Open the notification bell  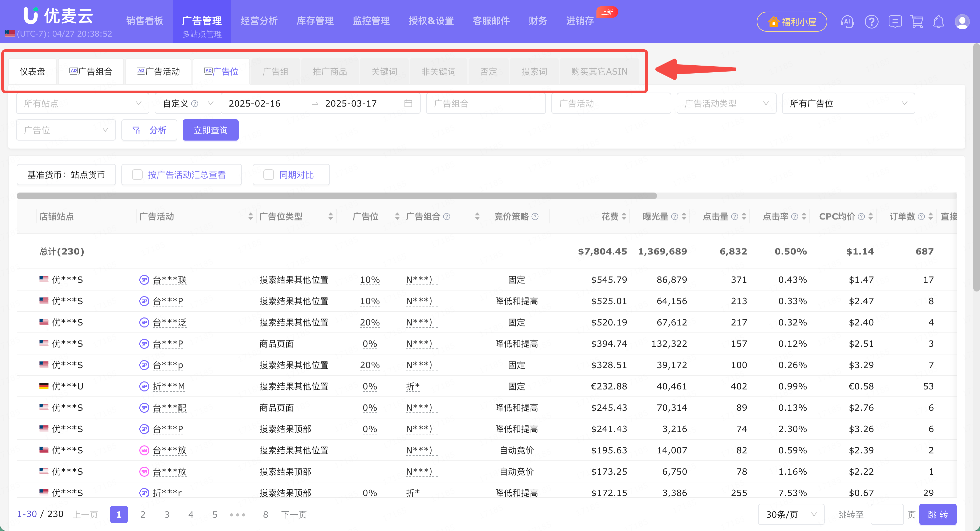pyautogui.click(x=939, y=22)
